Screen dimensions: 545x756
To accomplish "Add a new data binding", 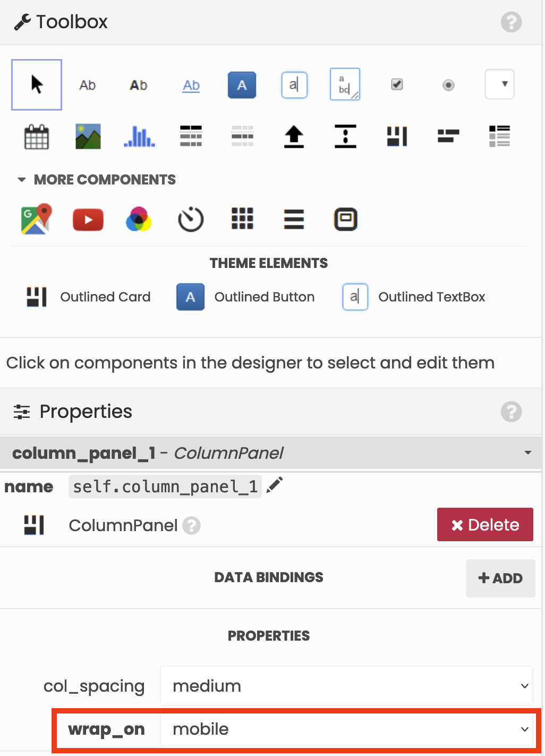I will 500,578.
